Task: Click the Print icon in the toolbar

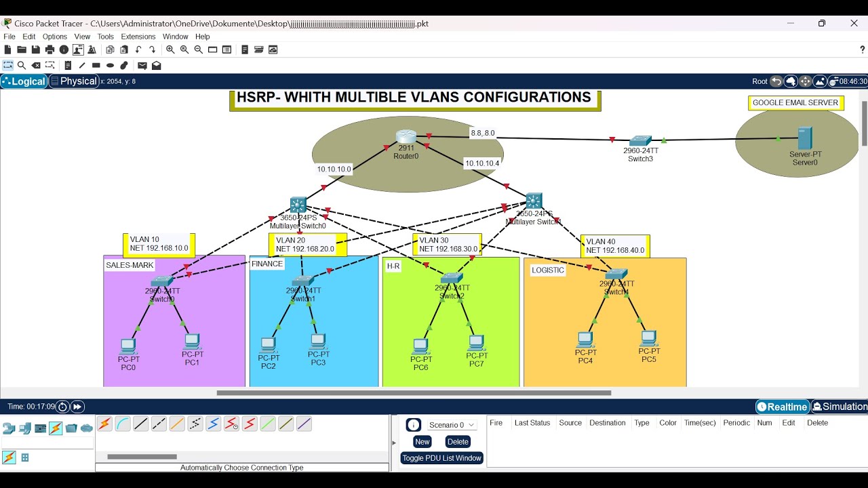Action: click(x=50, y=49)
